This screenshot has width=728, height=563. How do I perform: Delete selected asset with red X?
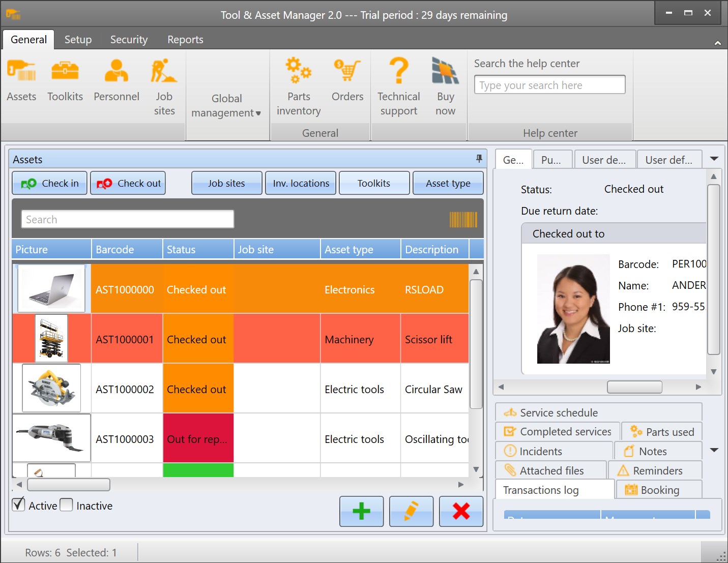(461, 511)
